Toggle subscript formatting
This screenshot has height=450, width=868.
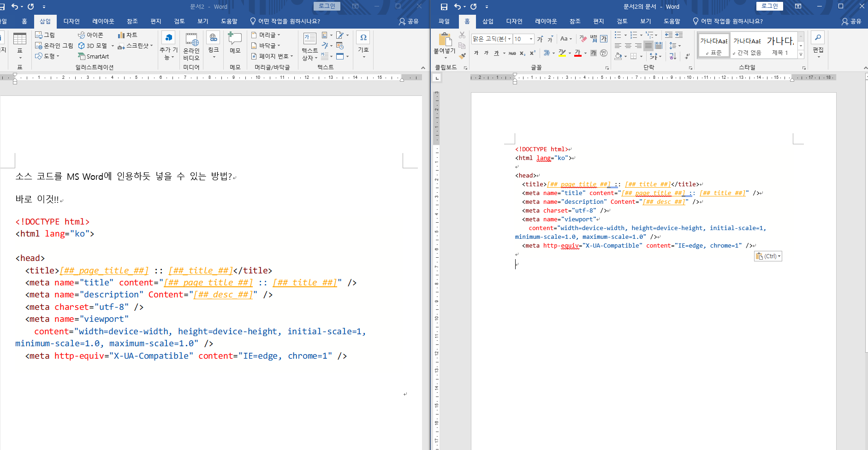(x=523, y=53)
